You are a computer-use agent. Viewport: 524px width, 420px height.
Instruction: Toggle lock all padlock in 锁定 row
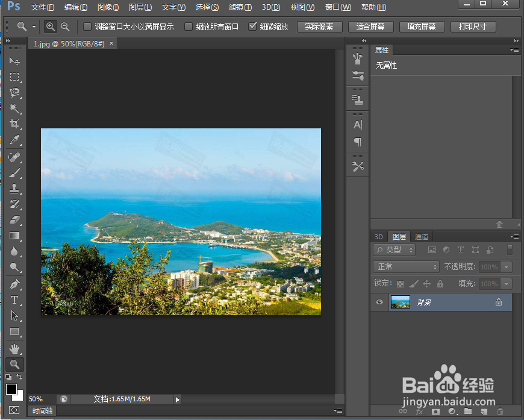[x=440, y=284]
